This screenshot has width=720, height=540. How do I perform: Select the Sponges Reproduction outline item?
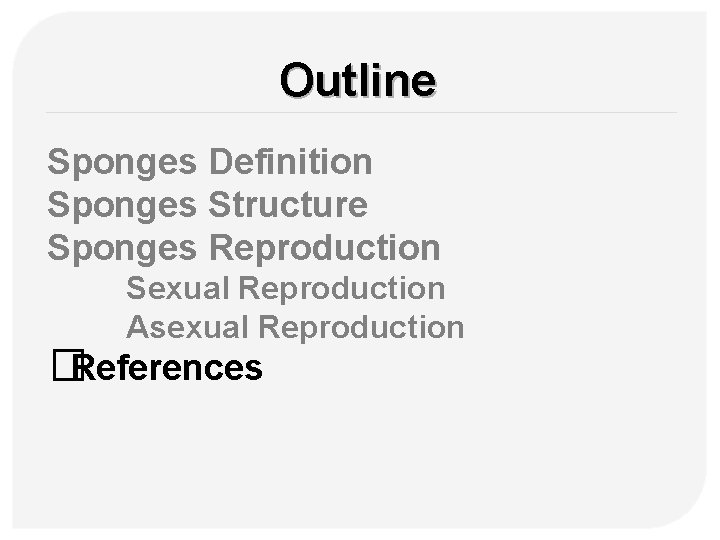coord(243,246)
